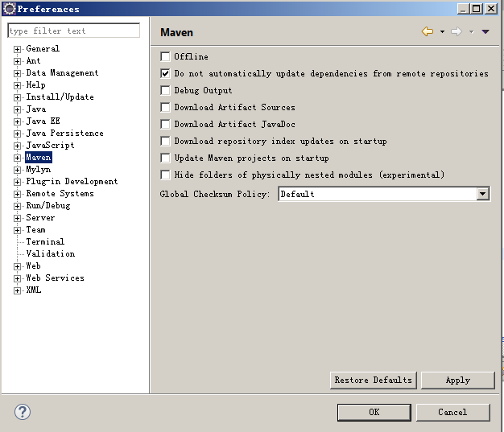Open the back history dropdown arrow
504x432 pixels.
click(442, 31)
